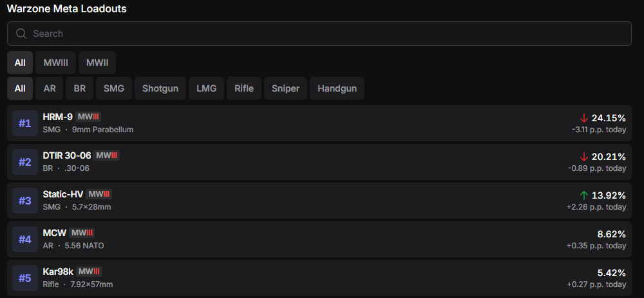Click the green up arrow beside 13.92%
This screenshot has width=644, height=298.
coord(584,195)
